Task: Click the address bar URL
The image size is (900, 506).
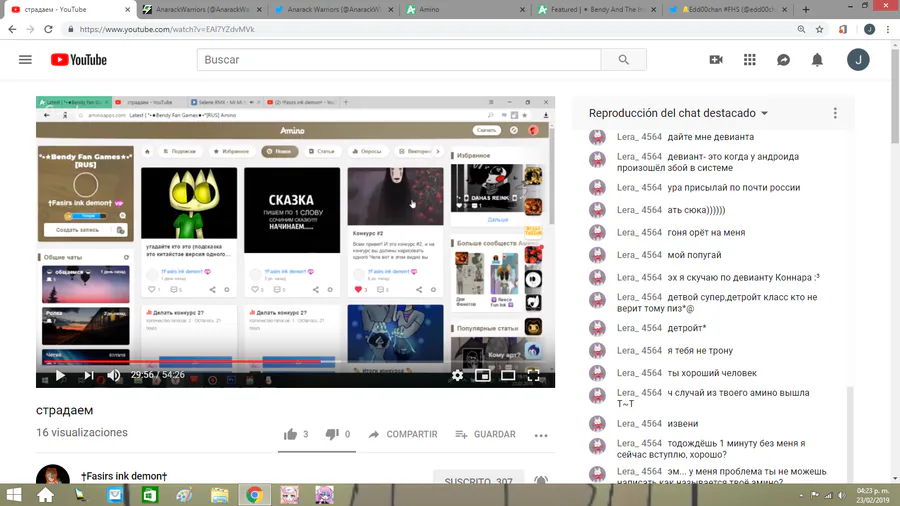Action: (166, 29)
